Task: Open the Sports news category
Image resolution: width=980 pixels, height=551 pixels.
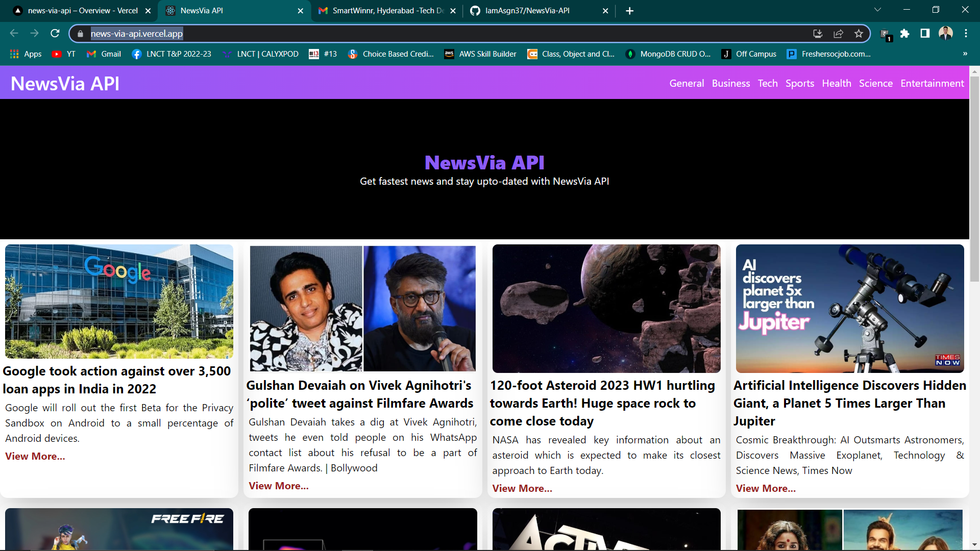Action: pos(800,83)
